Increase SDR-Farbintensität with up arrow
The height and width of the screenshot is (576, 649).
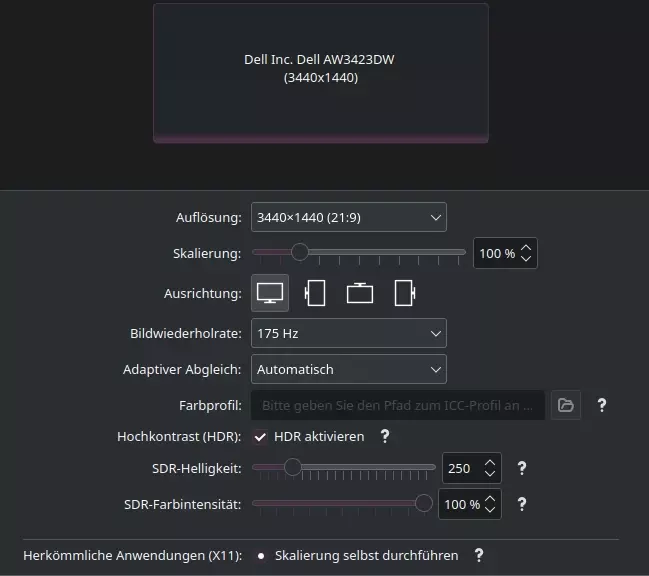[490, 499]
